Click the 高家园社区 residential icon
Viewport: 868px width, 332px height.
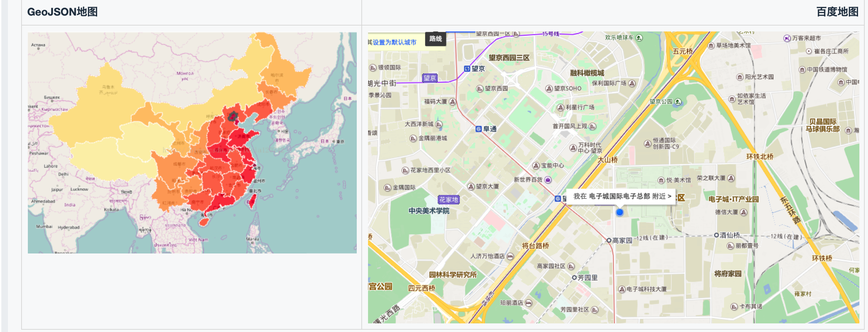pyautogui.click(x=571, y=266)
